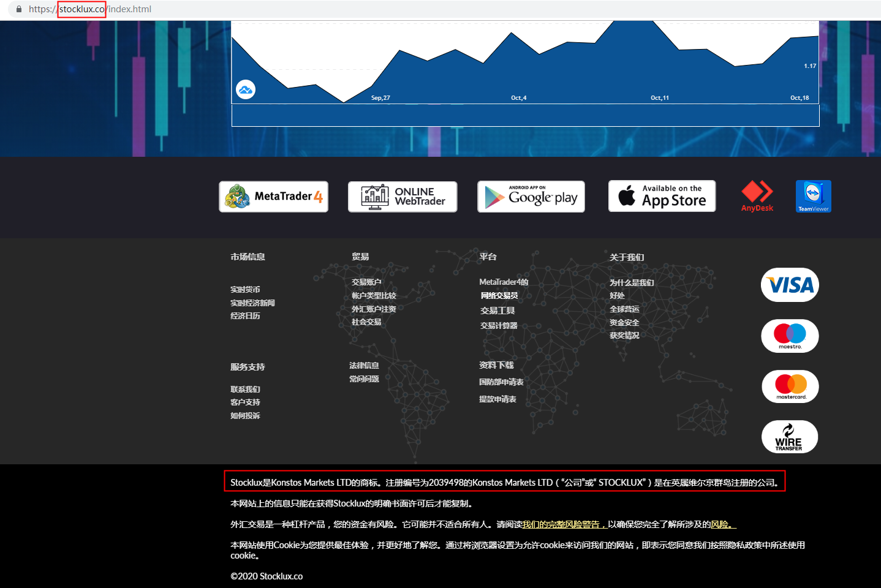
Task: Open 实时货币 link
Action: 245,290
